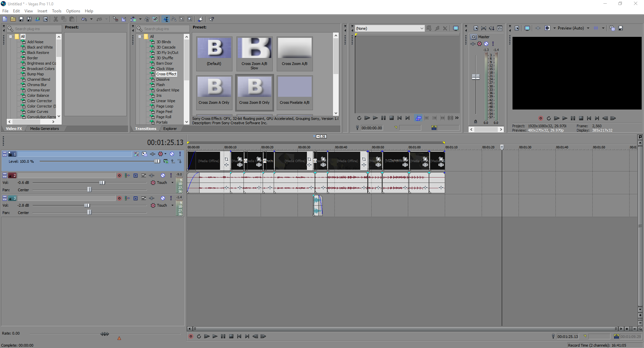Select the Dissolve transition in list
The width and height of the screenshot is (644, 348).
pyautogui.click(x=163, y=79)
